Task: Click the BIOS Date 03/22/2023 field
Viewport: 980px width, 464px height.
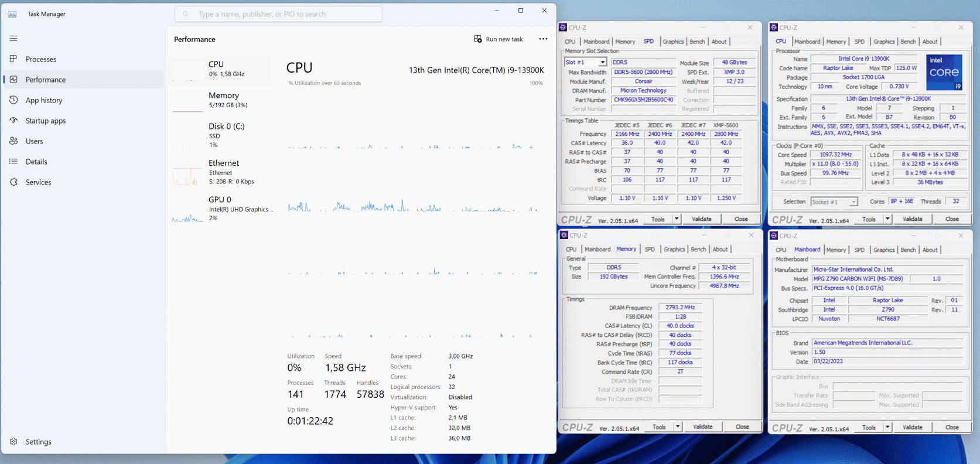Action: (x=887, y=361)
